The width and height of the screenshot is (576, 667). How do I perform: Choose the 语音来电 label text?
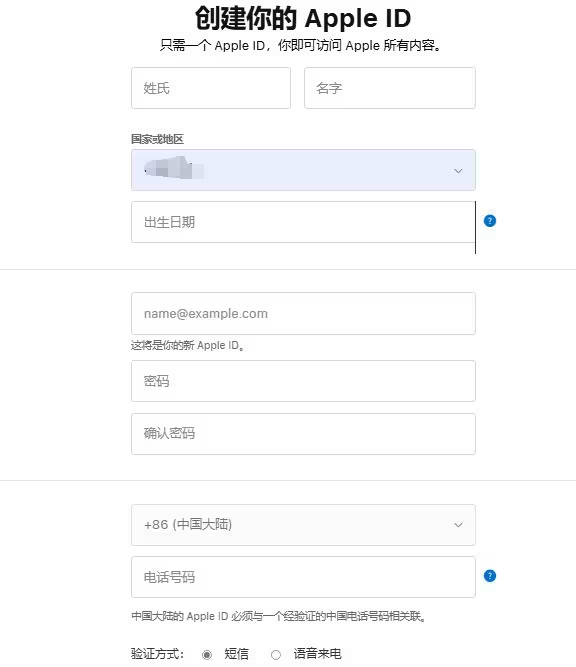click(317, 653)
